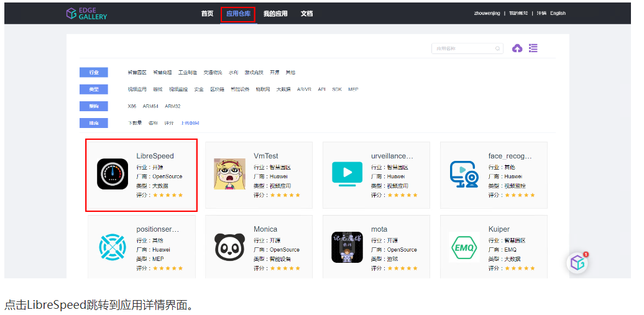644x315 pixels.
Task: Click the Monica panda app icon
Action: [x=229, y=247]
